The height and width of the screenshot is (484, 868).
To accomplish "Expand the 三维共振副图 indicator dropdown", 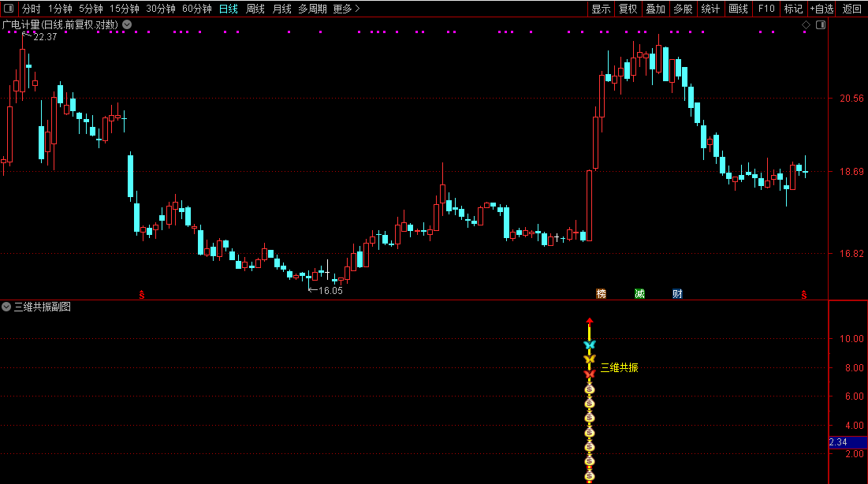I will 6,307.
